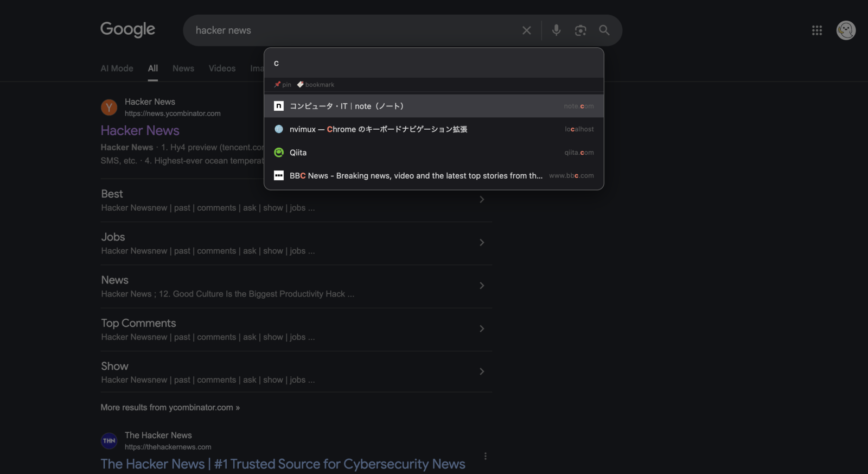Switch to AI Mode tab

[x=117, y=68]
